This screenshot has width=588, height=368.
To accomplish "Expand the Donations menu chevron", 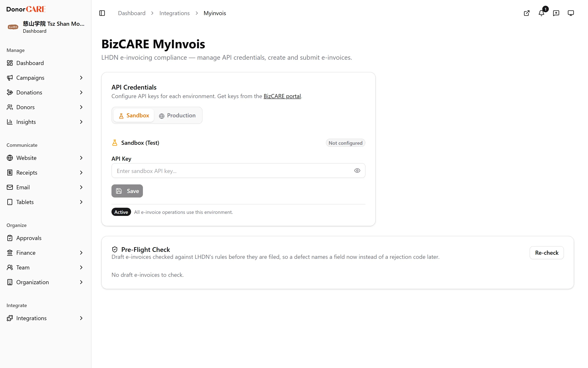I will (81, 92).
